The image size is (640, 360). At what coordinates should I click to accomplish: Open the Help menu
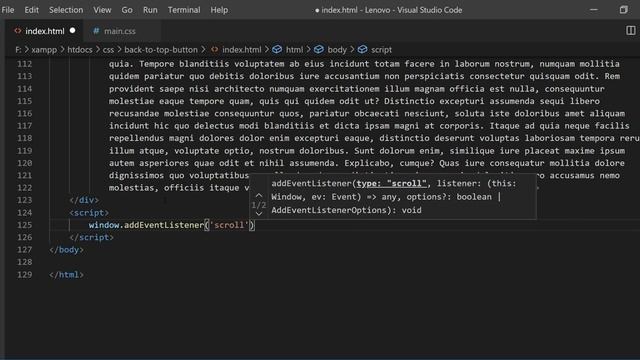point(219,10)
